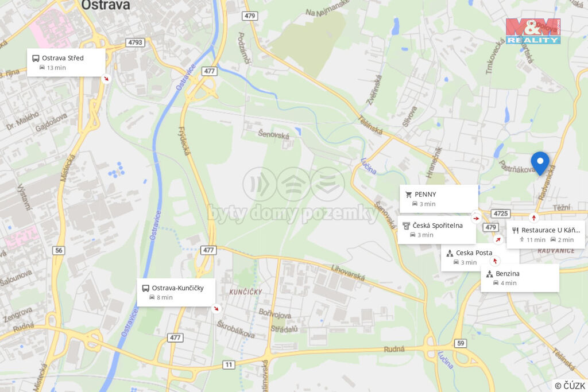
Task: Click the PENNY shopping cart icon
Action: [x=408, y=195]
